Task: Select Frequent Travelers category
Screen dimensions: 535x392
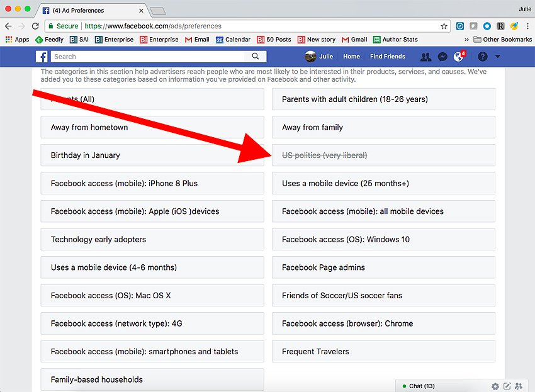Action: click(x=383, y=351)
